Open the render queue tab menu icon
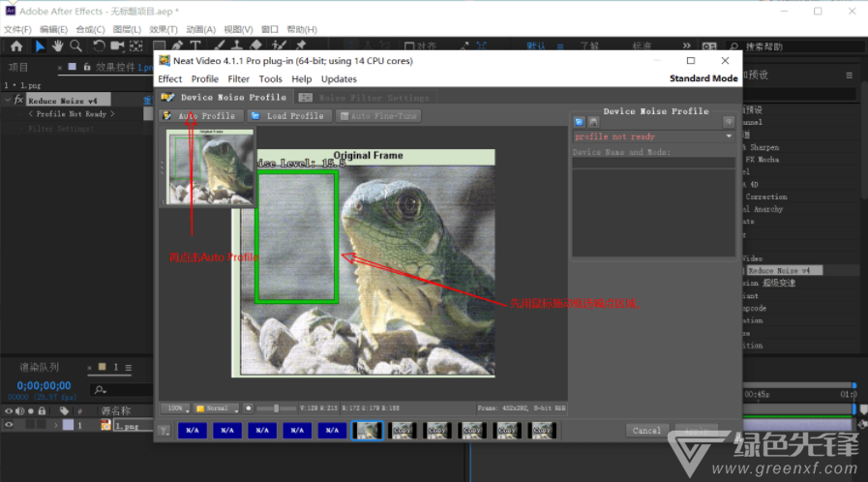Screen dimensions: 868x482 tap(129, 368)
